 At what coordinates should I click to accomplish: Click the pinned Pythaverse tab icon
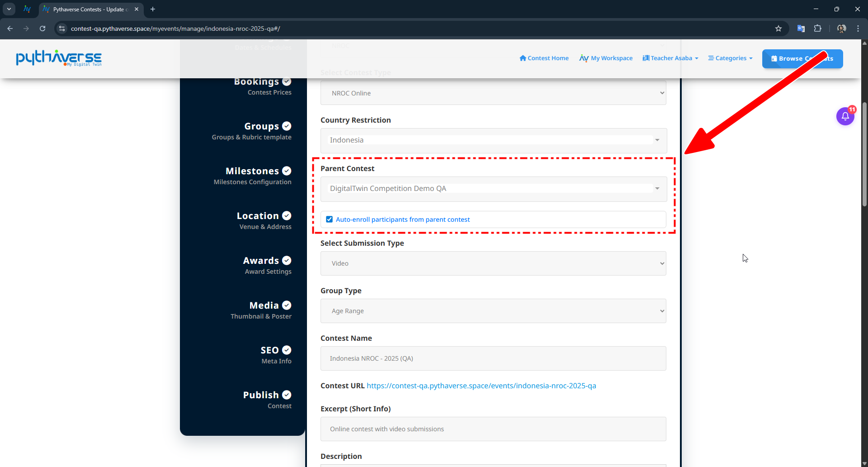27,9
